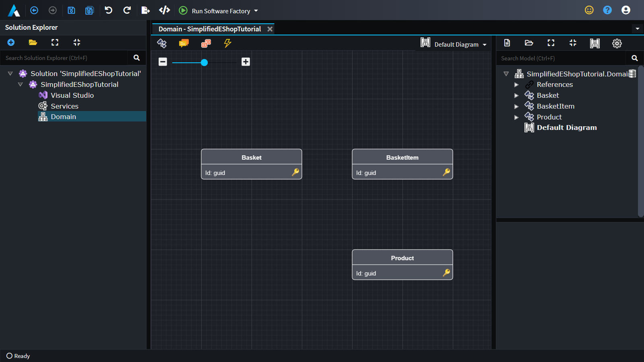
Task: Zoom out with the minus button
Action: [163, 62]
